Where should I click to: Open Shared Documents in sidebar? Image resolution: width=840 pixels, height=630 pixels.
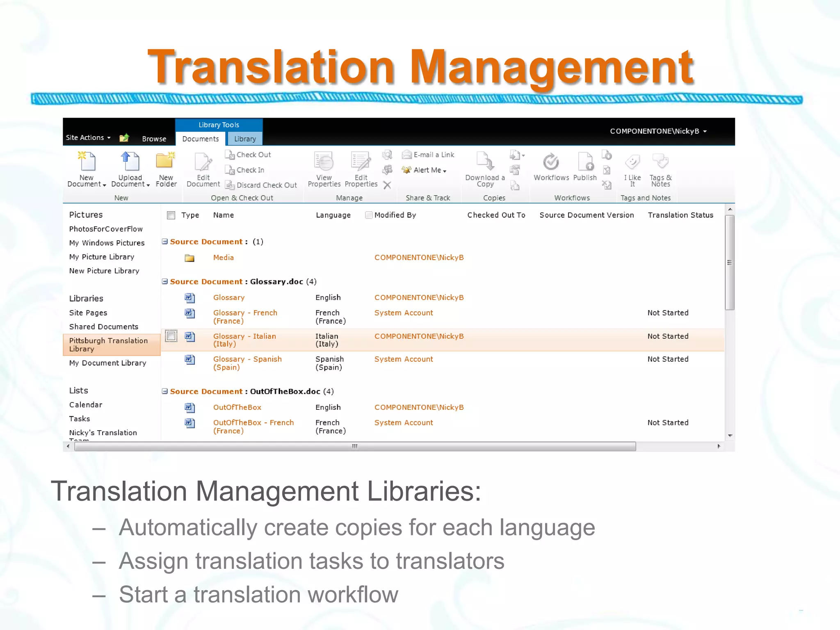coord(104,327)
